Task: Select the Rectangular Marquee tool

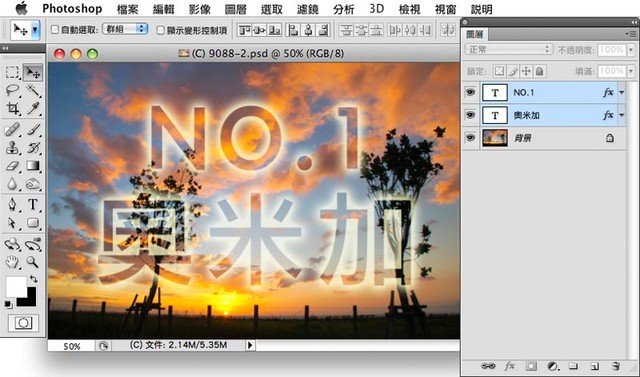Action: [12, 73]
